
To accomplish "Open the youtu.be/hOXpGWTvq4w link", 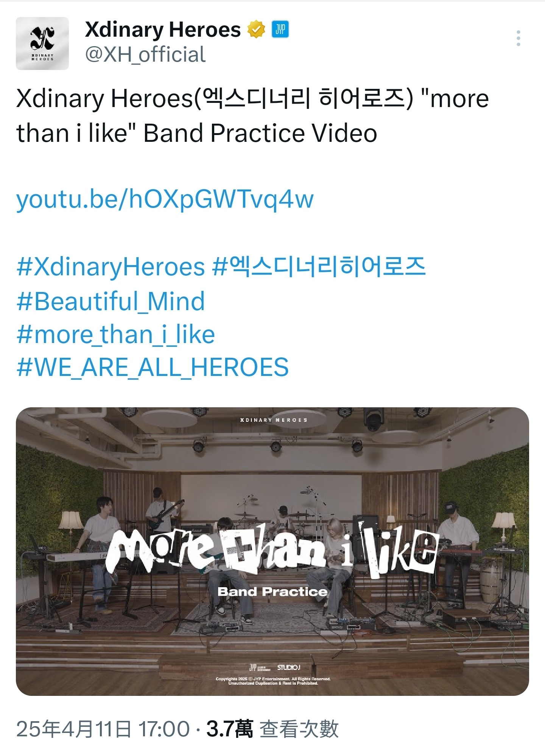I will point(165,199).
